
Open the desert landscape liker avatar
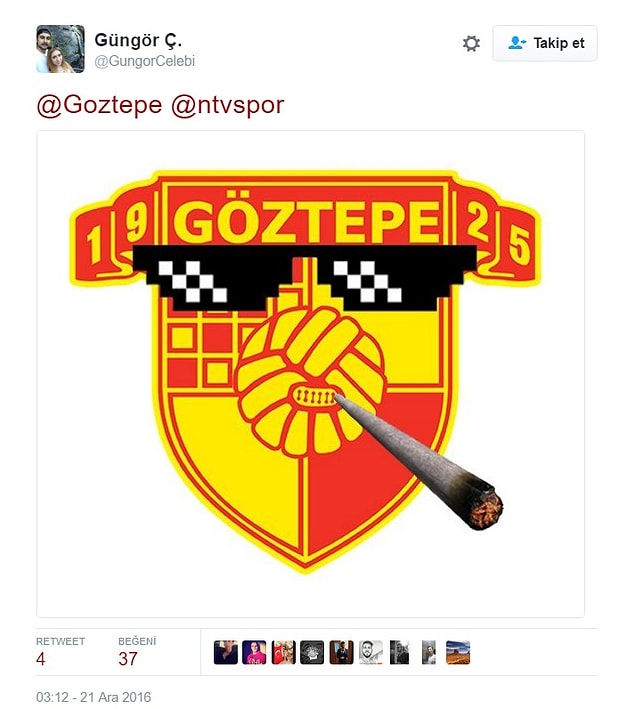pos(458,652)
